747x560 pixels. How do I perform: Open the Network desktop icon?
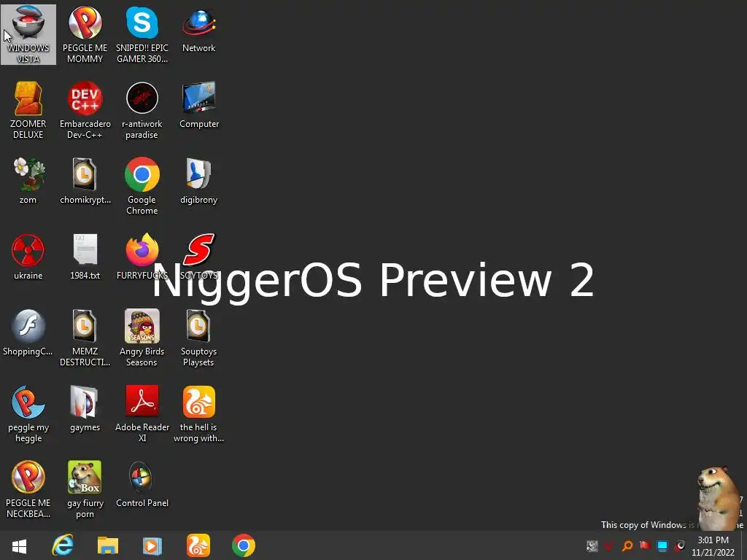(x=198, y=29)
